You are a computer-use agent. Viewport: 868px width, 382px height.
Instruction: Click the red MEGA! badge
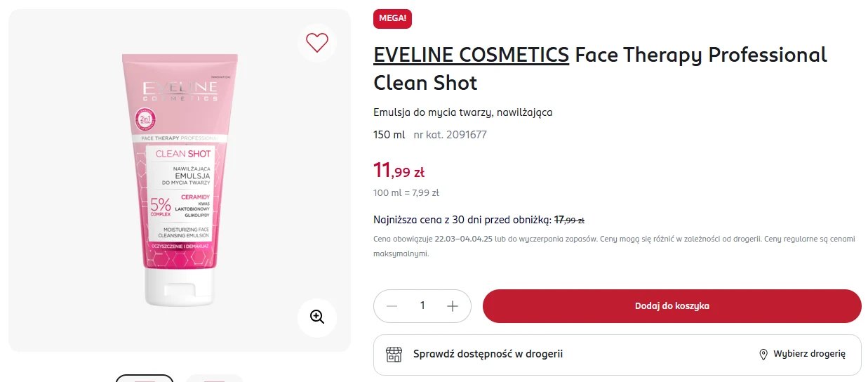pos(392,18)
